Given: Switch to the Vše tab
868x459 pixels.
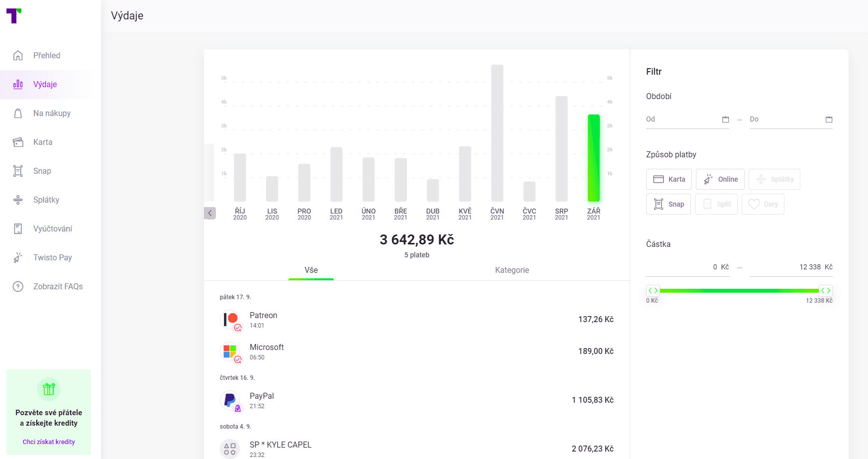Looking at the screenshot, I should pyautogui.click(x=311, y=270).
